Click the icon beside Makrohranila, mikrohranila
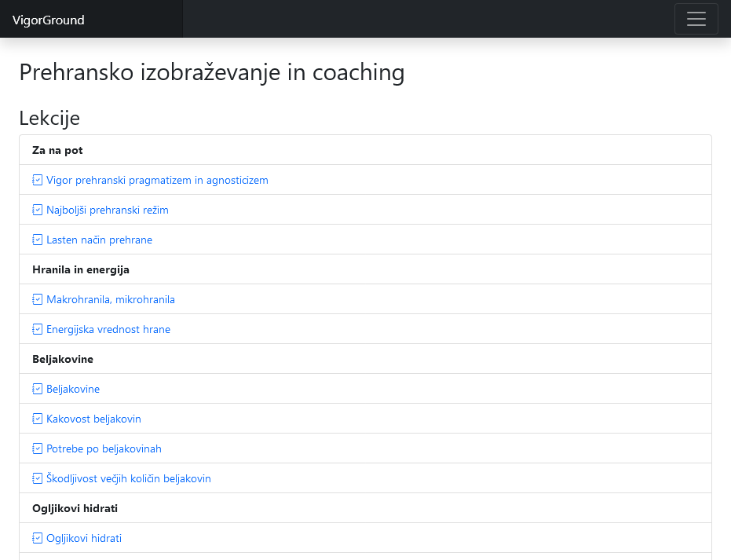 pos(37,299)
